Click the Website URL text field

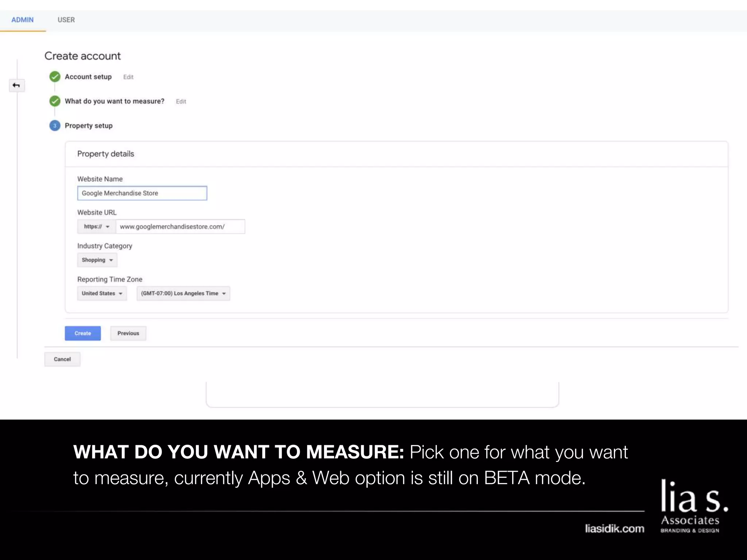(181, 226)
